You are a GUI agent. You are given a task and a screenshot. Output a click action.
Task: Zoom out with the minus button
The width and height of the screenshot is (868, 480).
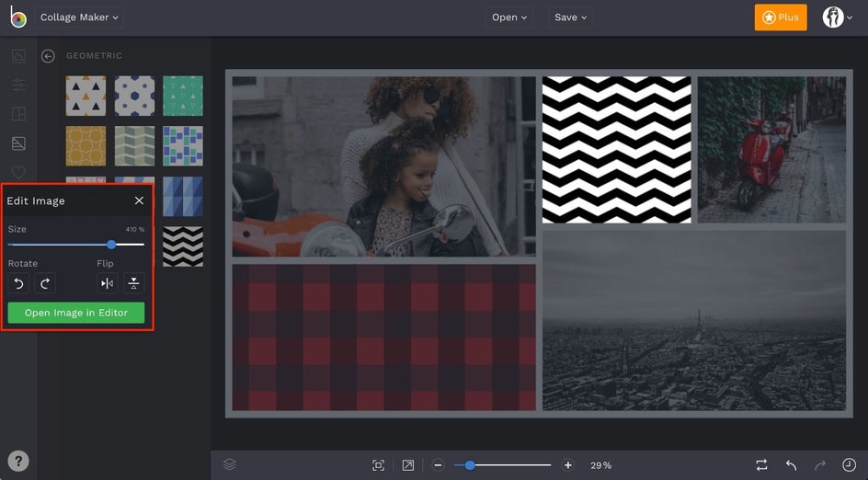tap(438, 465)
